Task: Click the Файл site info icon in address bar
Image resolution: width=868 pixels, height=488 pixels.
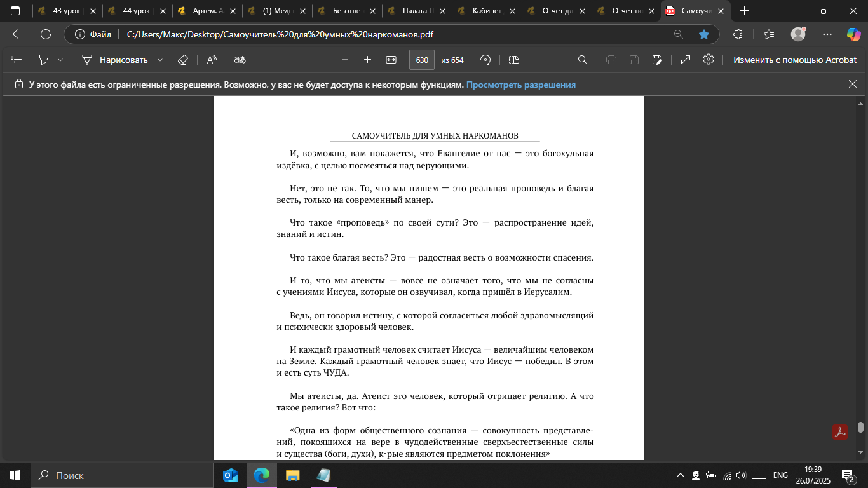Action: pyautogui.click(x=93, y=34)
